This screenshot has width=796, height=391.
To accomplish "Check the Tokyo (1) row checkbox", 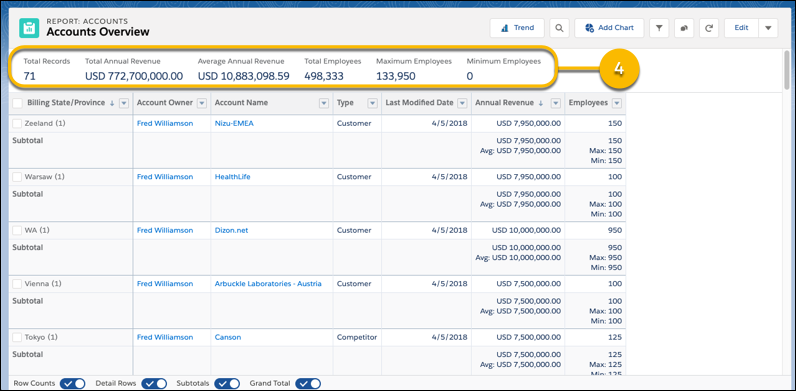I will point(17,337).
